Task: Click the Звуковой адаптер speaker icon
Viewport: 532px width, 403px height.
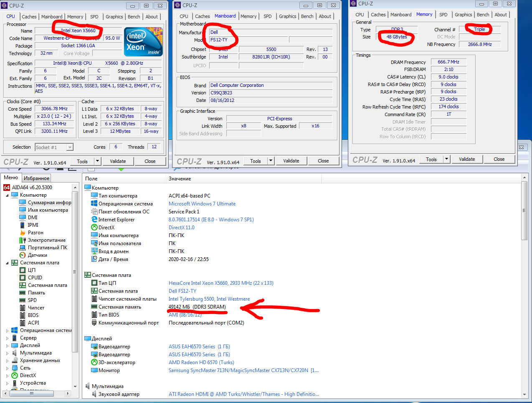Action: click(94, 394)
